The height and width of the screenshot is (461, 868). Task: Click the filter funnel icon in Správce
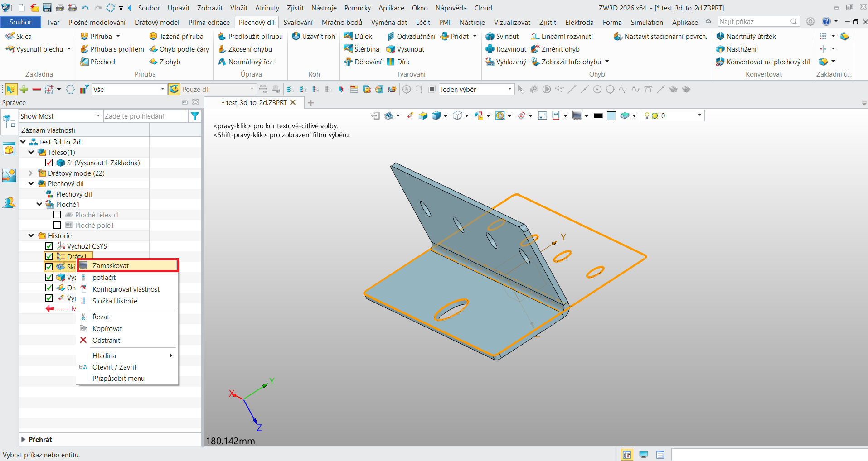(x=195, y=116)
